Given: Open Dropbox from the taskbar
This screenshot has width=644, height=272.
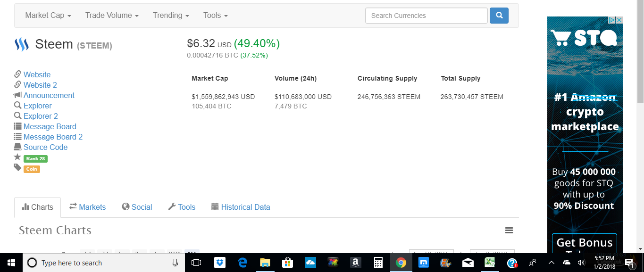Looking at the screenshot, I should pyautogui.click(x=220, y=263).
